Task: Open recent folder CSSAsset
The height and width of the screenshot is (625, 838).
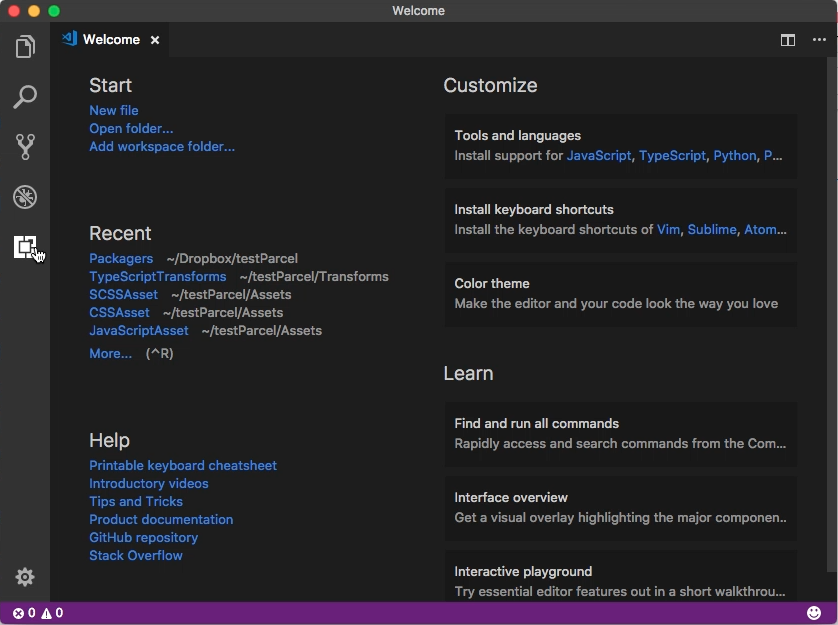Action: coord(119,313)
